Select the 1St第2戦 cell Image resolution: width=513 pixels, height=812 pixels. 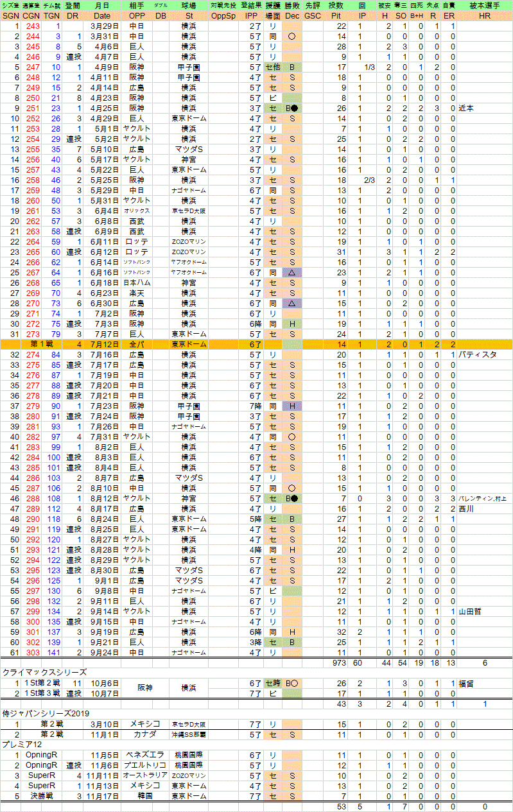[41, 683]
